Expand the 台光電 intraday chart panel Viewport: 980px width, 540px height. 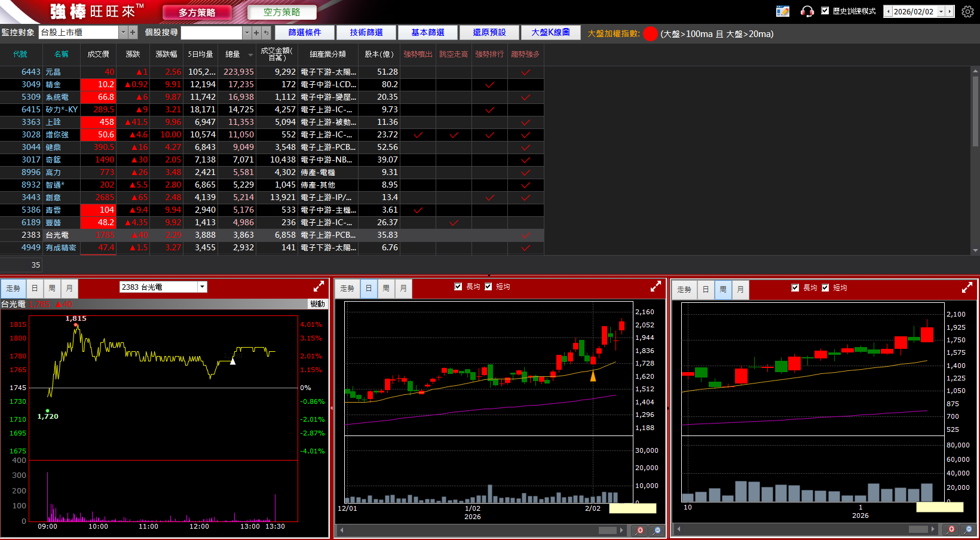pos(318,287)
